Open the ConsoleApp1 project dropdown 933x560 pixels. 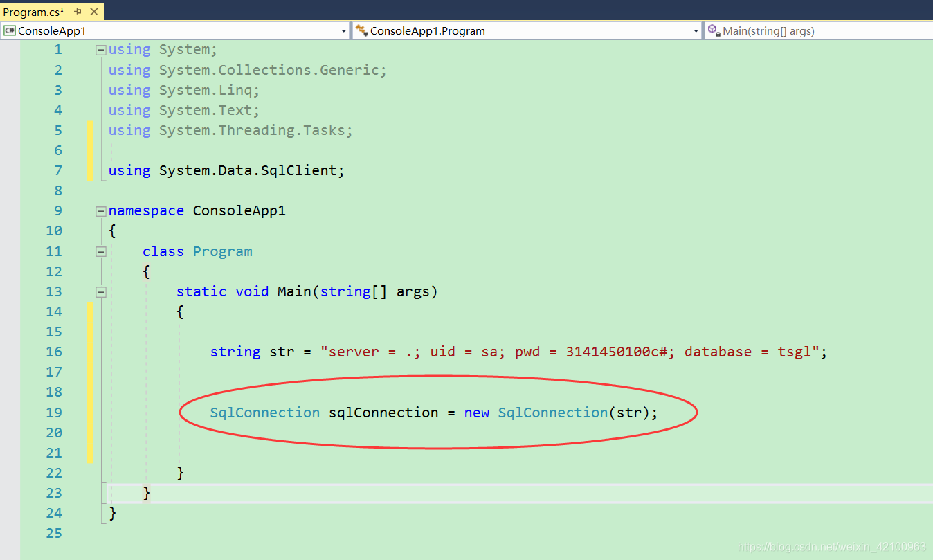coord(344,31)
